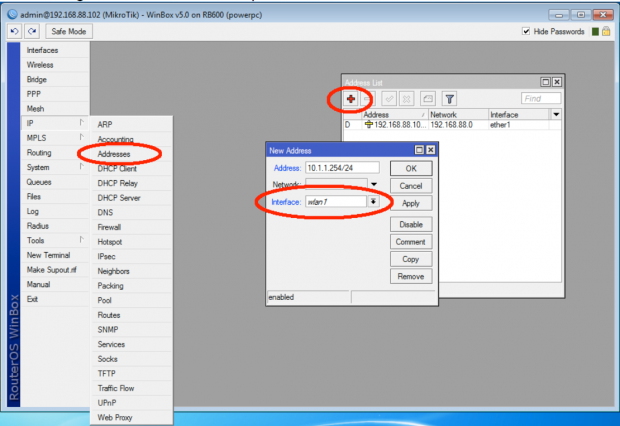
Task: Open the Routing menu item
Action: click(x=55, y=153)
